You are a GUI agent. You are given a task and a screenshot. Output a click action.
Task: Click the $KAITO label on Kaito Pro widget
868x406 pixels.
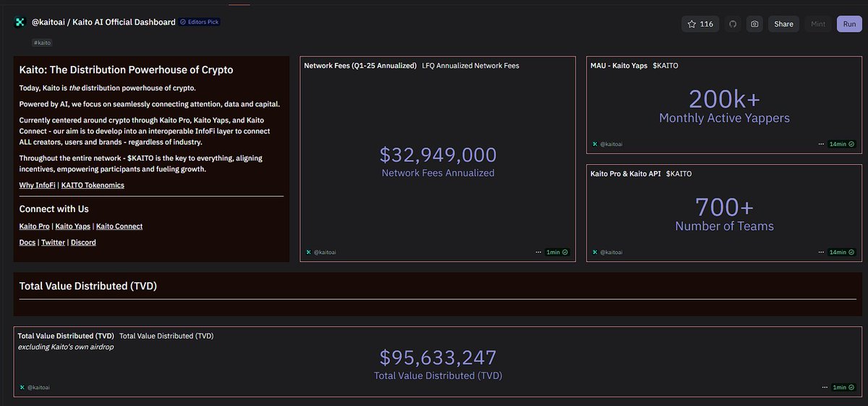[x=679, y=174]
